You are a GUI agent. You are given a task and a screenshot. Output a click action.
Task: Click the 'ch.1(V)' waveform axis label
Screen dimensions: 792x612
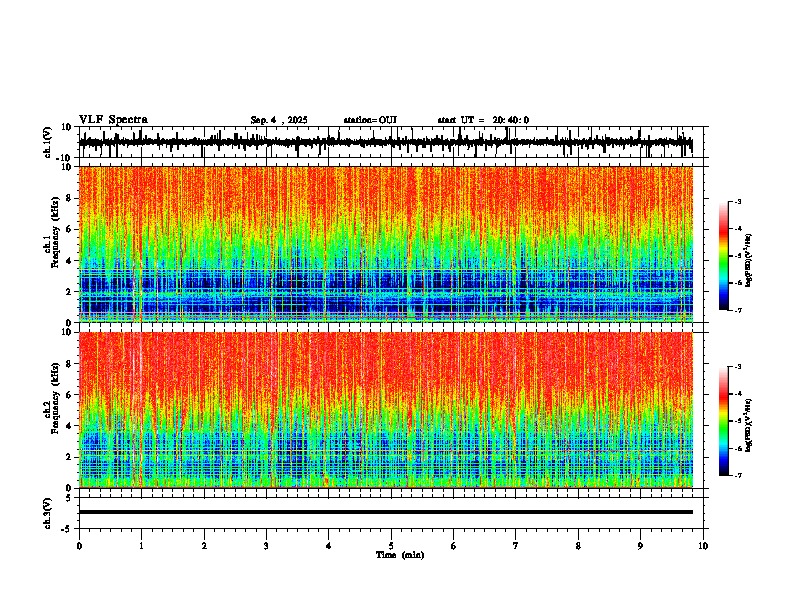[x=48, y=142]
